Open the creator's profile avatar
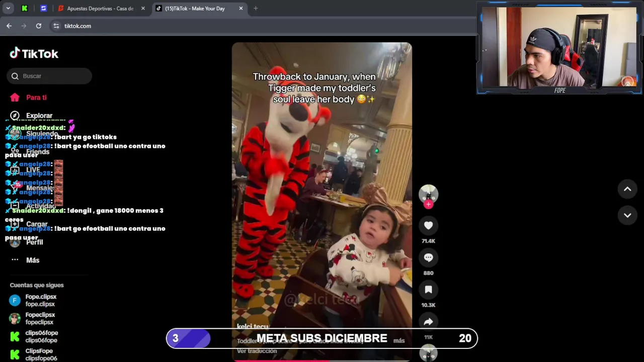Viewport: 644px width, 362px height. 428,194
